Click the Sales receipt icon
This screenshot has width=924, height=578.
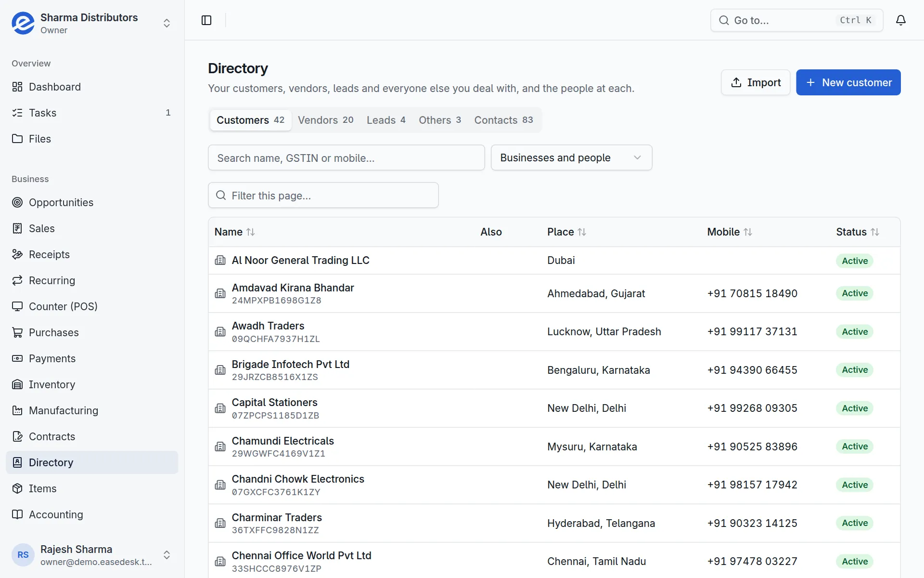pos(17,228)
